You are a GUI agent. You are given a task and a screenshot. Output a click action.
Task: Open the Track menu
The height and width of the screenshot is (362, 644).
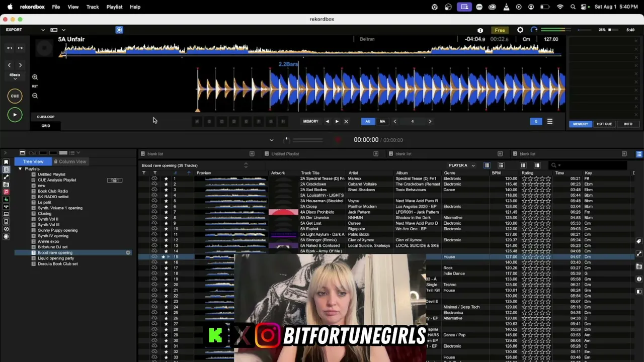point(93,7)
